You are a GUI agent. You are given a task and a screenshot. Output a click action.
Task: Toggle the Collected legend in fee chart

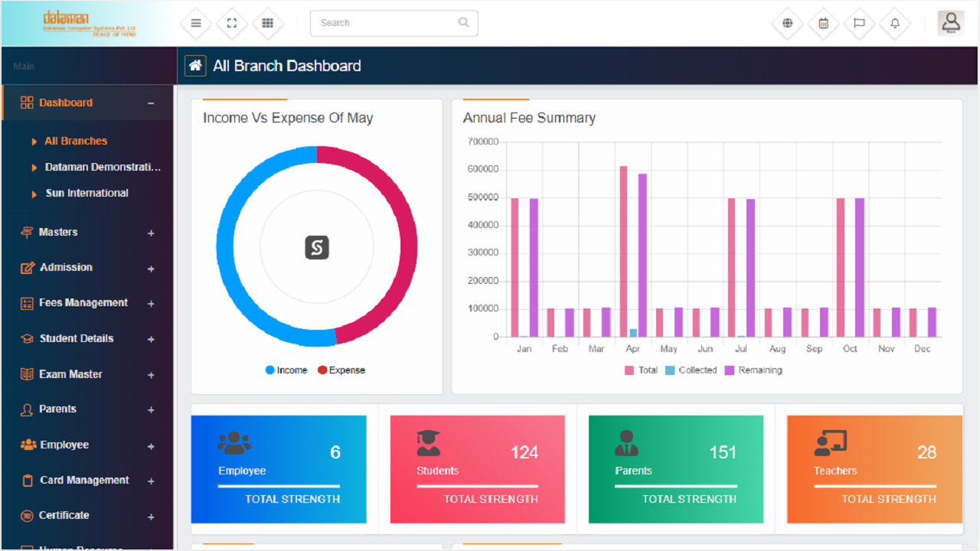pos(691,370)
